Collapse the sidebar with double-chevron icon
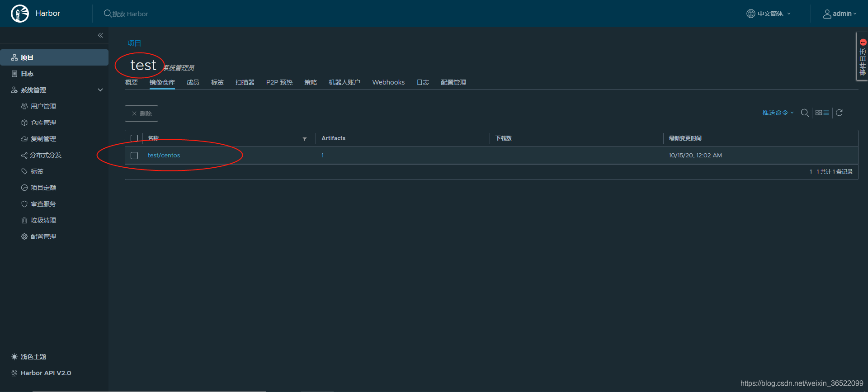The width and height of the screenshot is (868, 392). (x=100, y=35)
